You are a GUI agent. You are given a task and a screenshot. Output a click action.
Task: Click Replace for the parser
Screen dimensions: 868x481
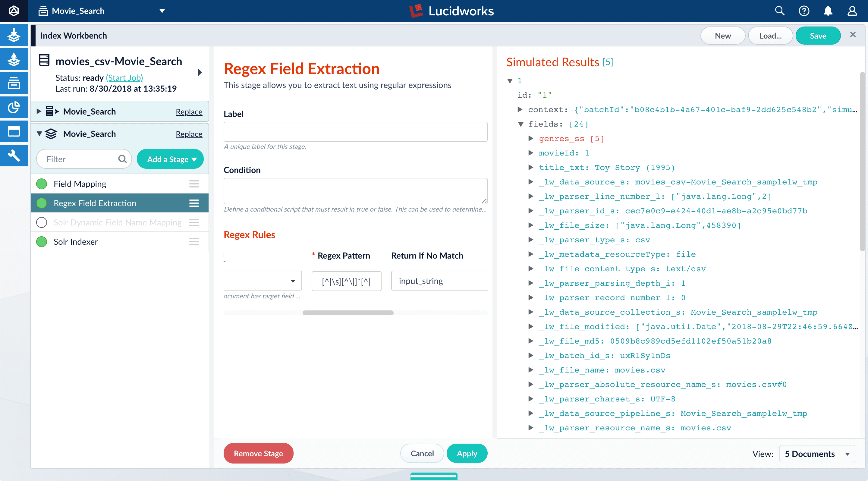tap(189, 112)
